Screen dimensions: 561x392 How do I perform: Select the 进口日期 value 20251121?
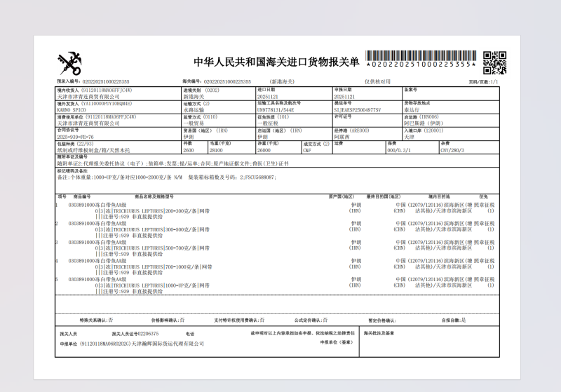[268, 97]
